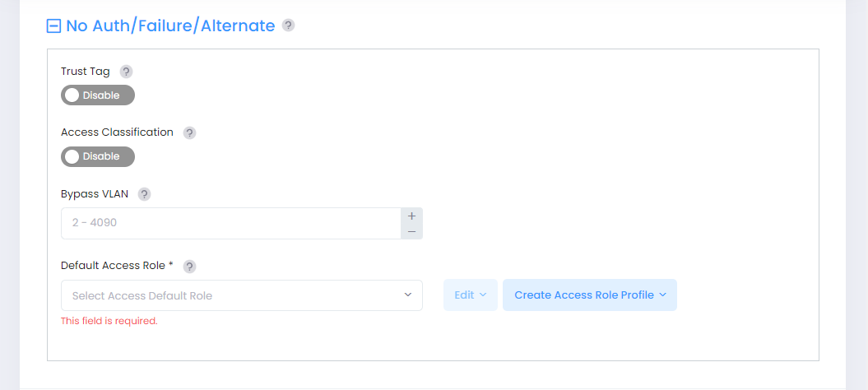Click the Trust Tag label

(86, 72)
